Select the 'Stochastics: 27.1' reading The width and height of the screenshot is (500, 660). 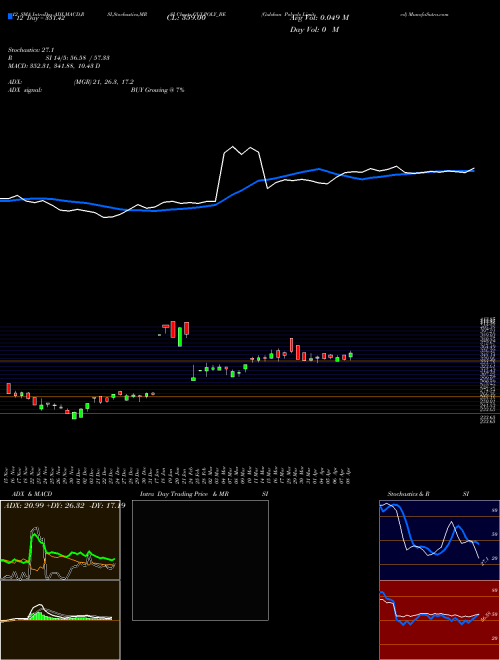(x=31, y=50)
